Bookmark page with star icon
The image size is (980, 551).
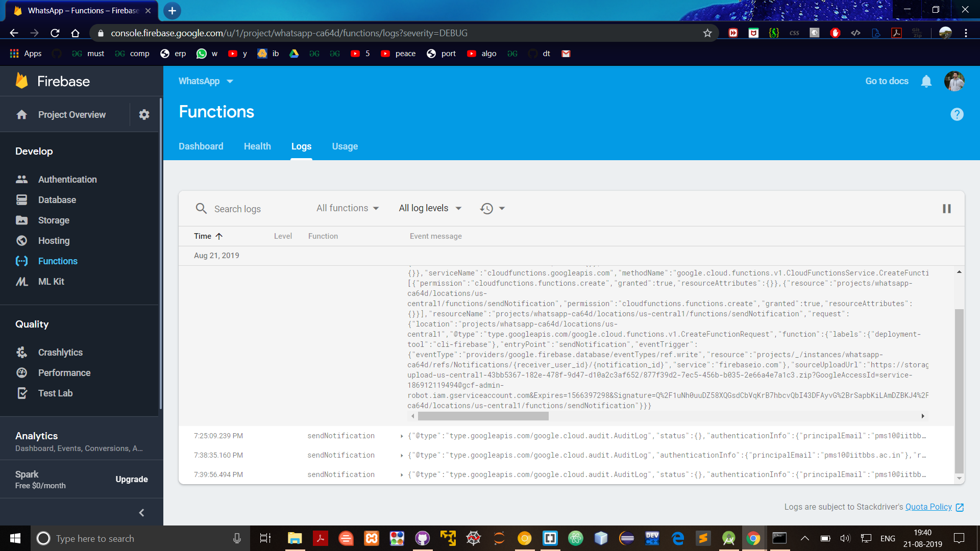(707, 33)
